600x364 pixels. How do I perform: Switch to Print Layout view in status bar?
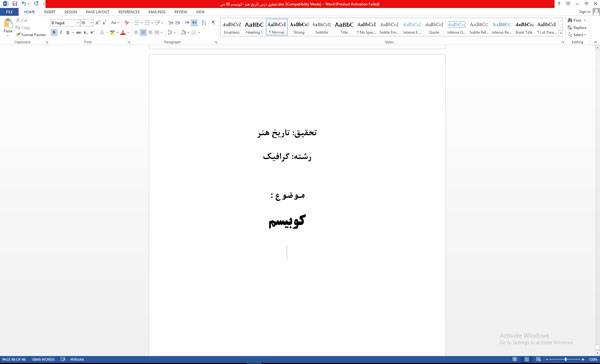click(x=527, y=359)
